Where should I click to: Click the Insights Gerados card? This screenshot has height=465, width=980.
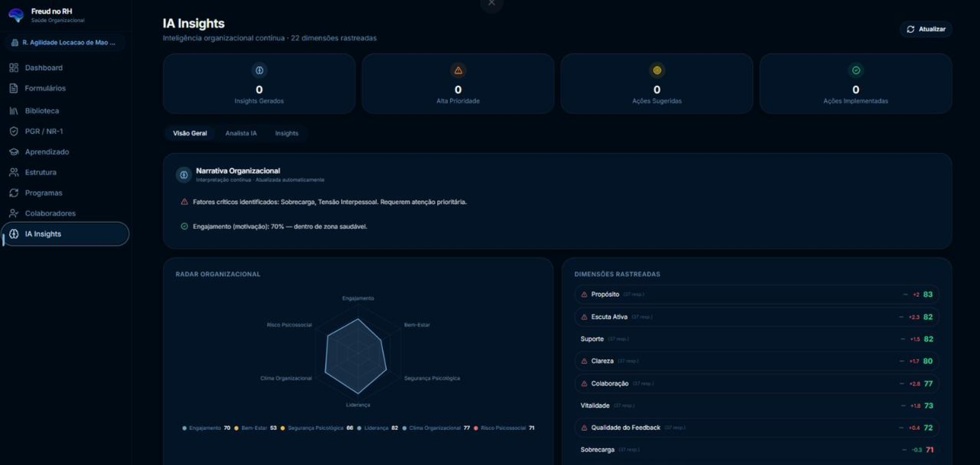click(x=259, y=83)
